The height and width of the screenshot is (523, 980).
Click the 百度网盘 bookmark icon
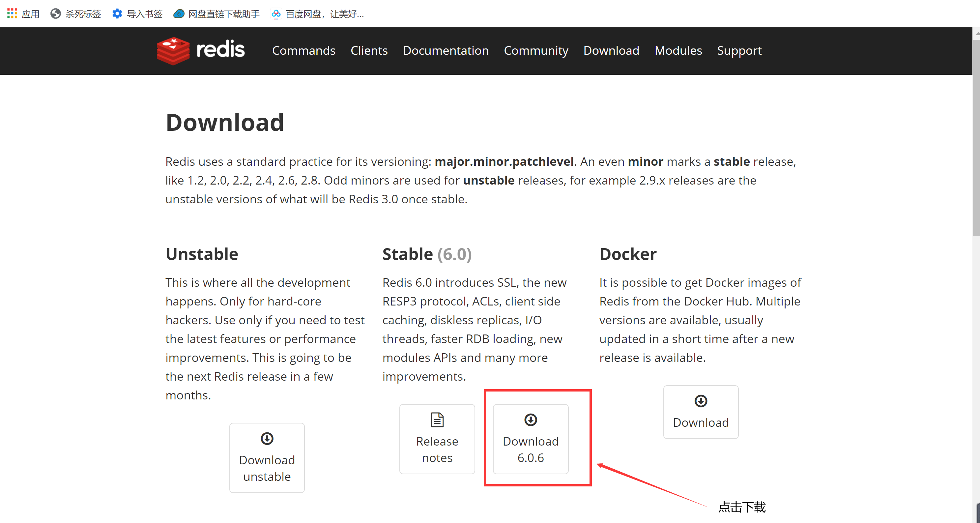click(x=276, y=14)
